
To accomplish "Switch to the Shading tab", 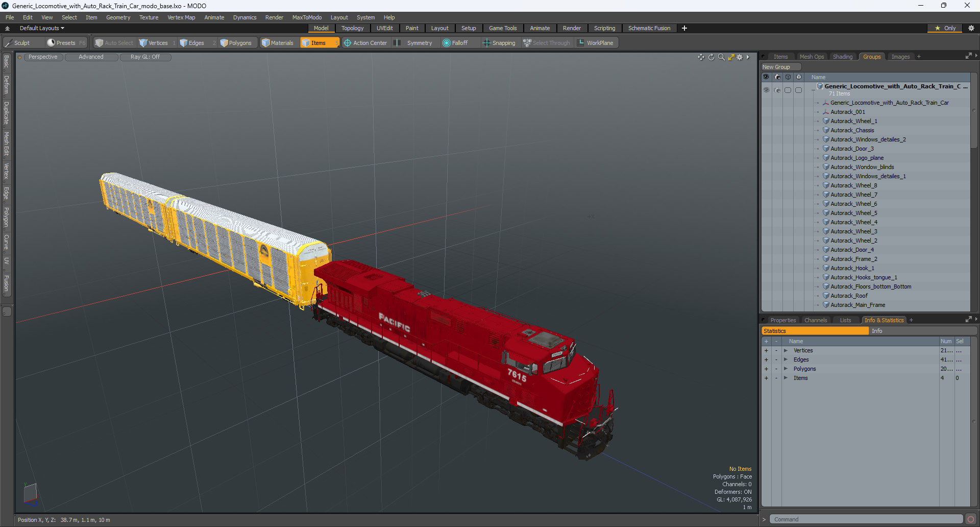I will click(x=843, y=57).
